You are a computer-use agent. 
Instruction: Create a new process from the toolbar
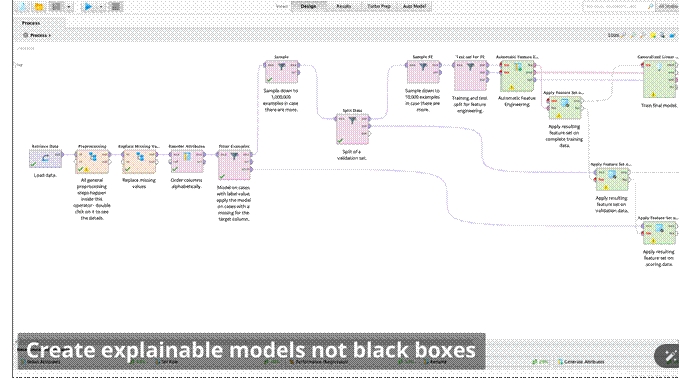[22, 7]
